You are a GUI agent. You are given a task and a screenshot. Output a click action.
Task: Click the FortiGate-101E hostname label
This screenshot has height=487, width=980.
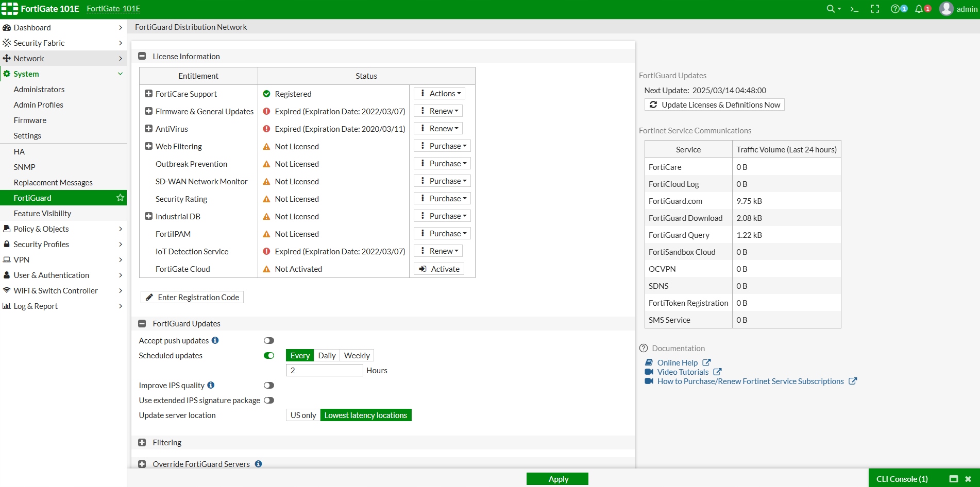[113, 9]
